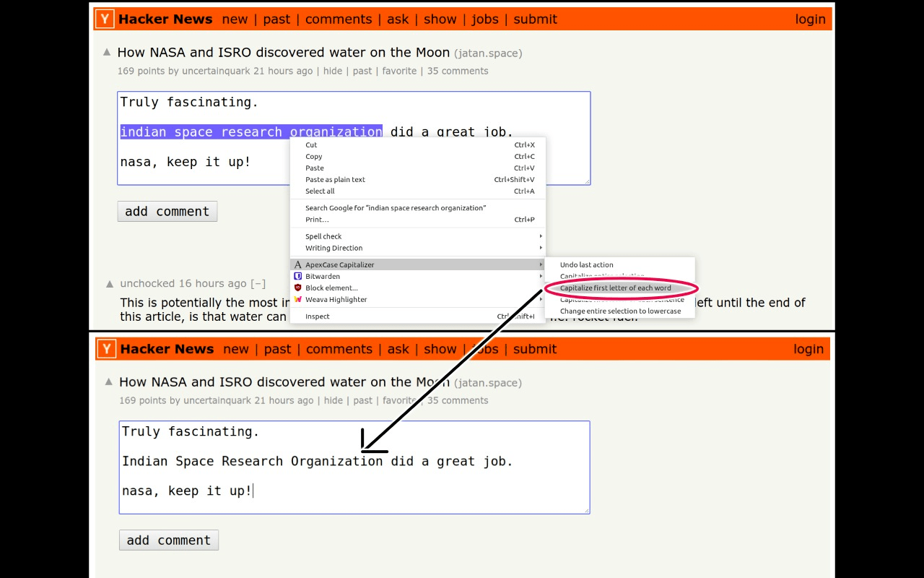Choose Select all in the context menu
This screenshot has height=578, width=924.
(418, 191)
